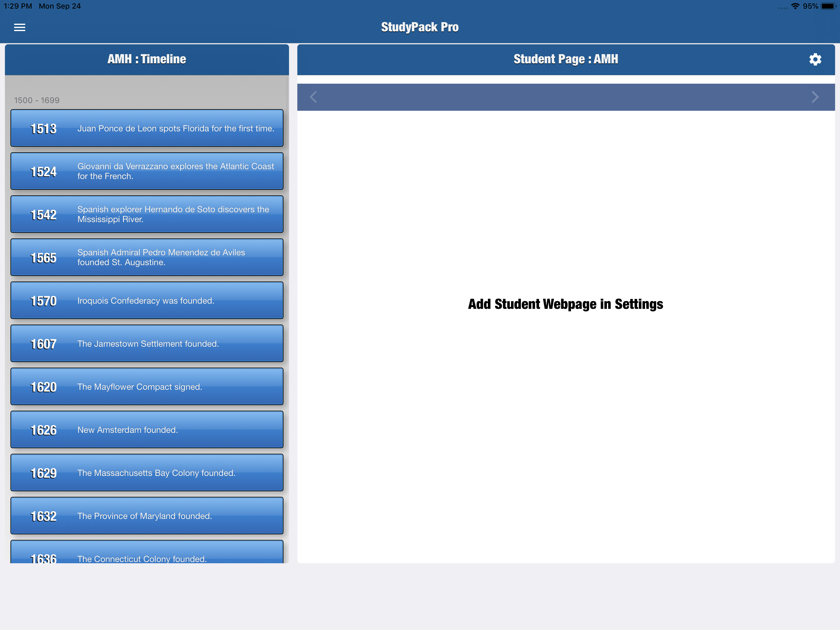Tap the 1629 Massachusetts Bay Colony event

[x=147, y=473]
